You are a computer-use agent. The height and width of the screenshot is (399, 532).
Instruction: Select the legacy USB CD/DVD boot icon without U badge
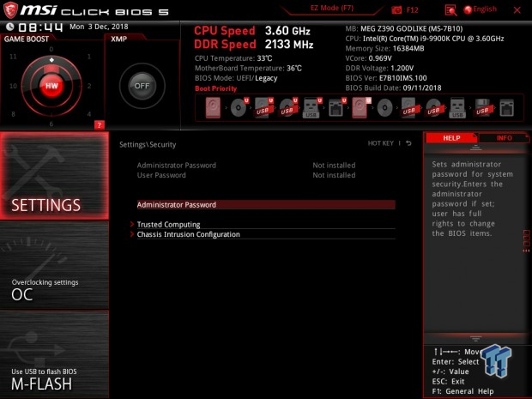coord(433,108)
